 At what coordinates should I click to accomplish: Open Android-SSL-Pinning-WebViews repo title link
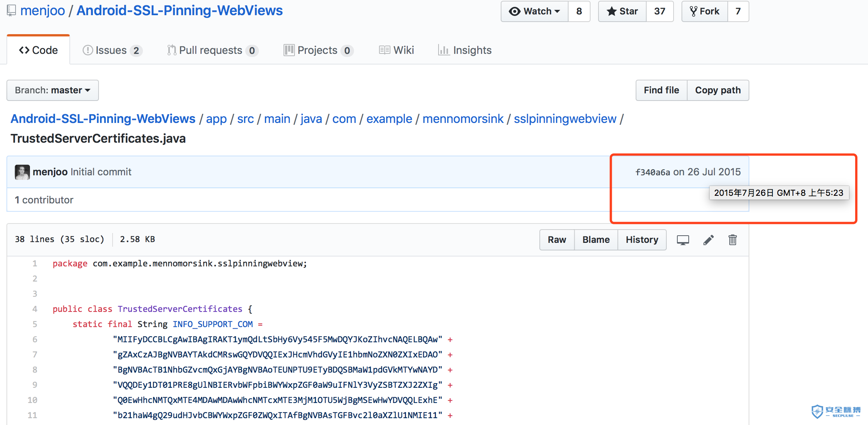pyautogui.click(x=180, y=11)
